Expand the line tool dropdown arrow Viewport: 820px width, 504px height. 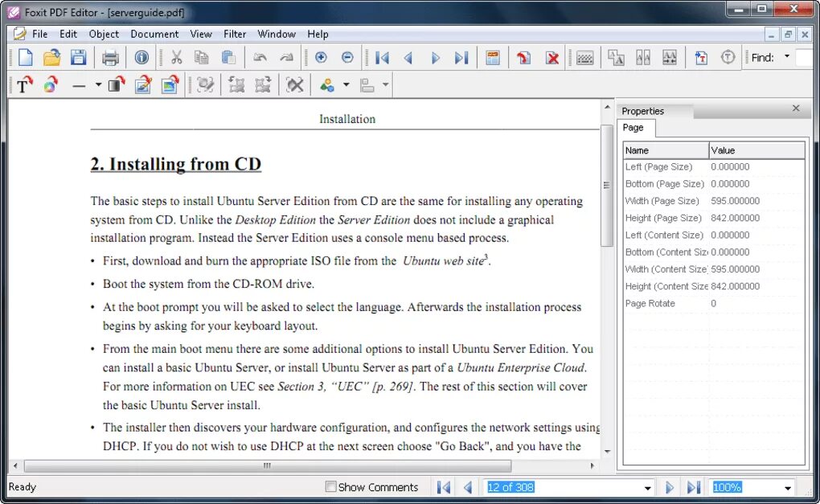click(98, 84)
